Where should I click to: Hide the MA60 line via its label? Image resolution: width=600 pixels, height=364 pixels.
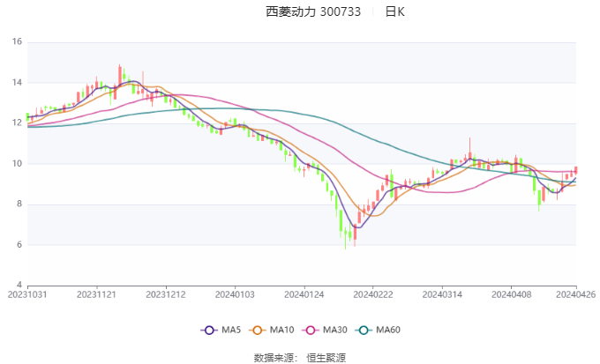pyautogui.click(x=388, y=330)
